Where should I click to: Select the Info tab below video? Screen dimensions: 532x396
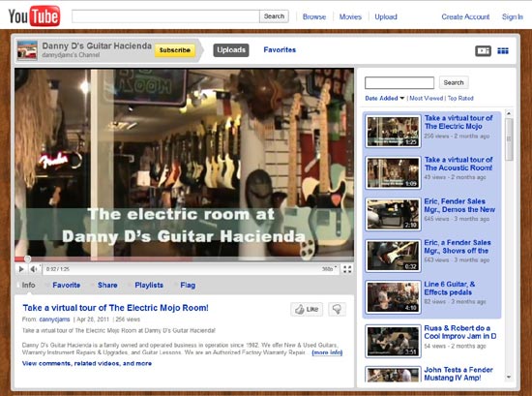[x=28, y=286]
